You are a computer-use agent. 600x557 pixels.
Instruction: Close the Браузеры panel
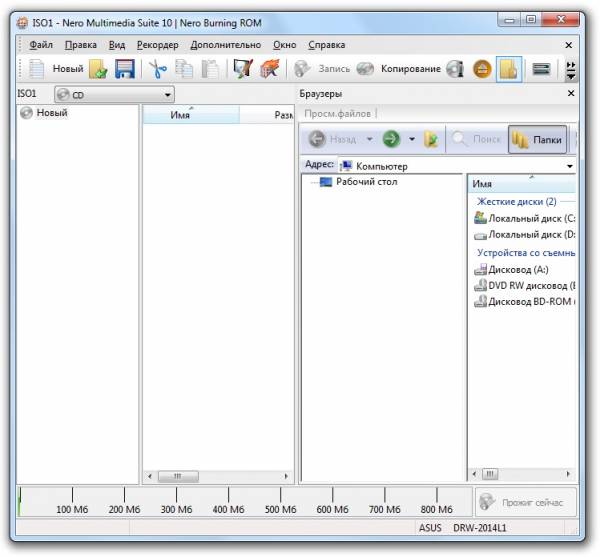coord(571,93)
